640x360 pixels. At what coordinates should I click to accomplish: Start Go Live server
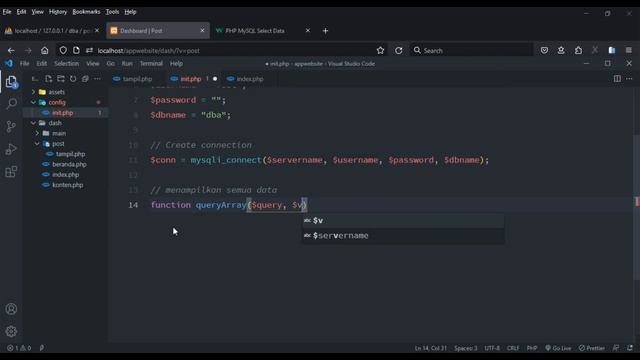[558, 348]
